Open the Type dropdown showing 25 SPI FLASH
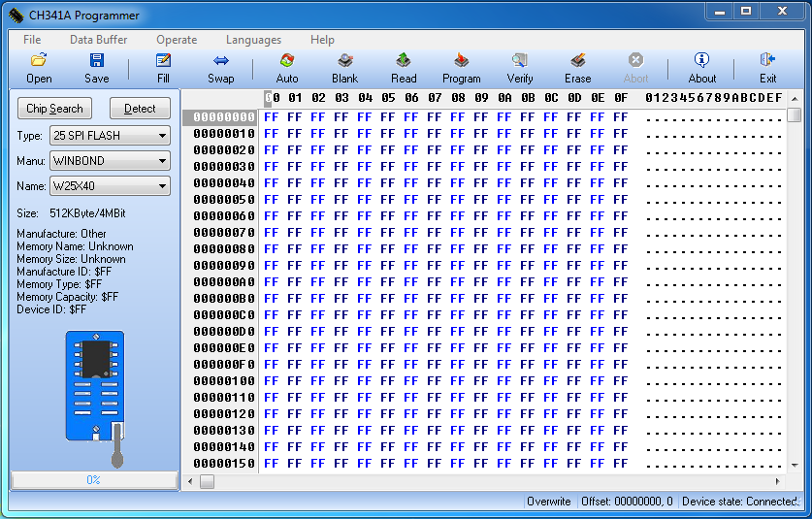The height and width of the screenshot is (519, 812). coord(110,136)
